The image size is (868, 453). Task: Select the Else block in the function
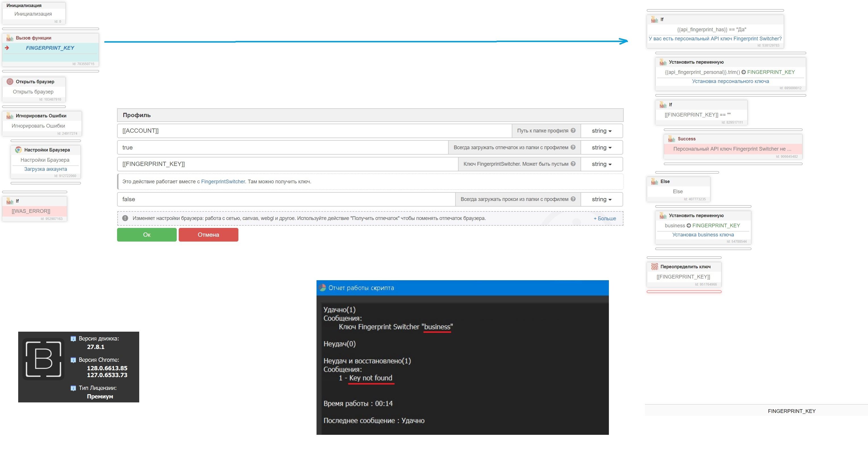(678, 191)
